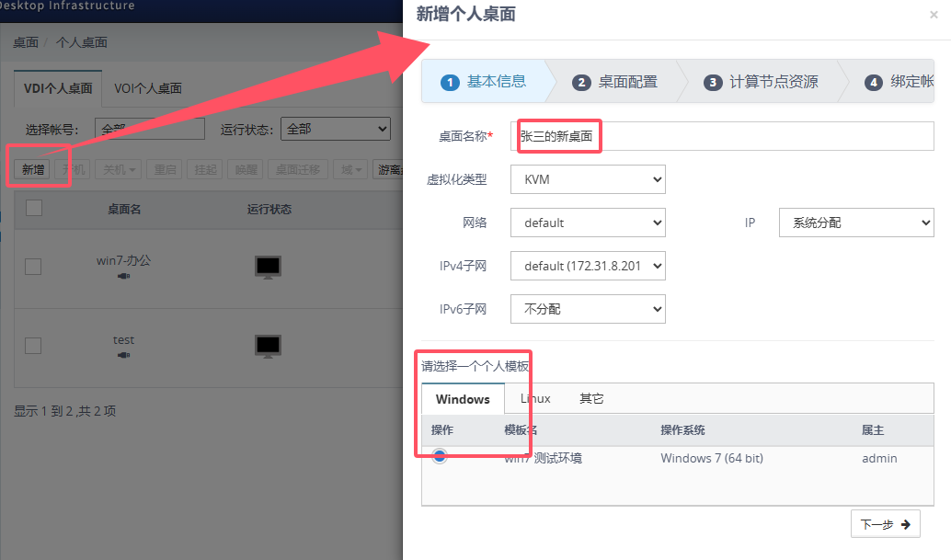Click the monitor status icon for win7-办公

(268, 267)
